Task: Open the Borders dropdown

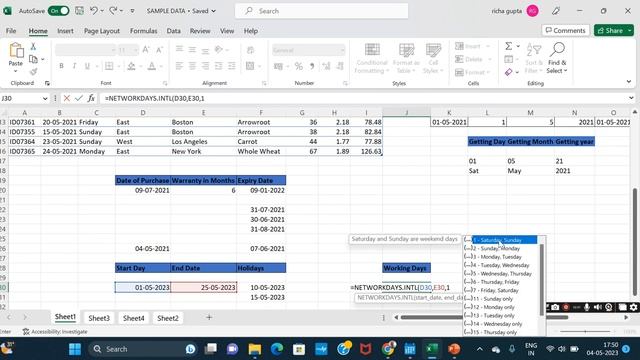Action: pyautogui.click(x=118, y=66)
